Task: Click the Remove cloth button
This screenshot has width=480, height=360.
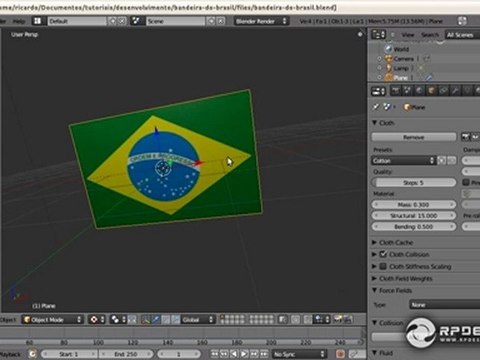Action: [414, 137]
